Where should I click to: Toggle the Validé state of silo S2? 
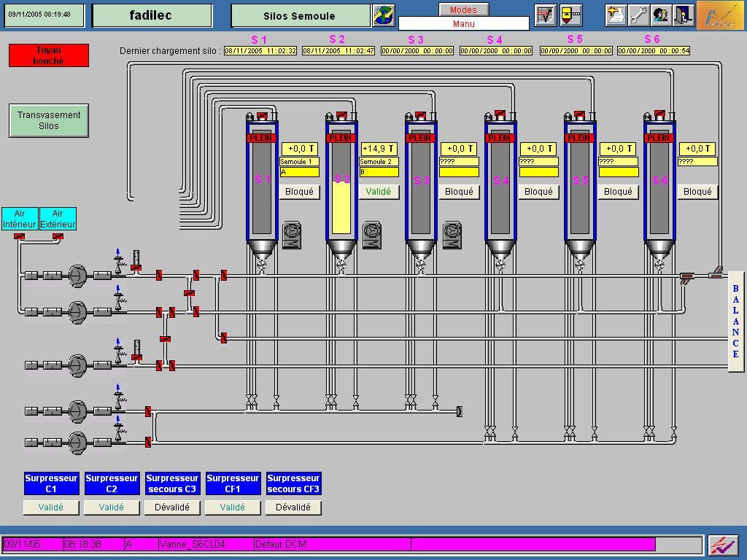coord(378,192)
